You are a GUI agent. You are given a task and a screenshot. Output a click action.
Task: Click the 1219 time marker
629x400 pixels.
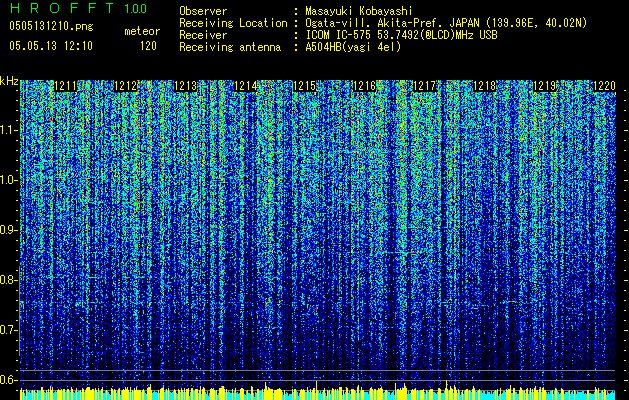(545, 86)
